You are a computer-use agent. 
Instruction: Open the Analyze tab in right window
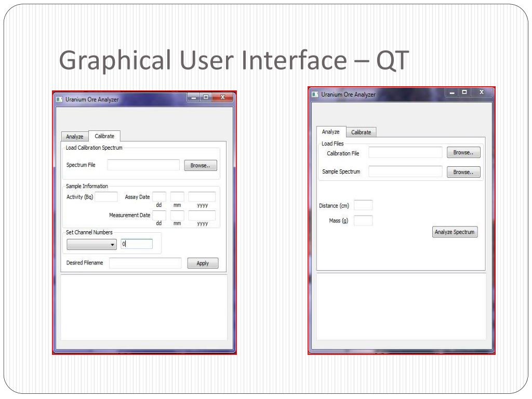pos(331,131)
